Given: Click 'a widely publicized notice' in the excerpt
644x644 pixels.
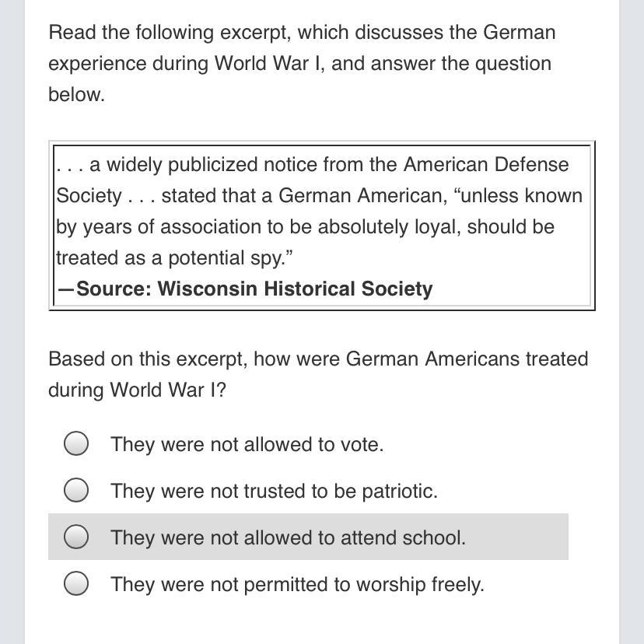Looking at the screenshot, I should pyautogui.click(x=174, y=165).
